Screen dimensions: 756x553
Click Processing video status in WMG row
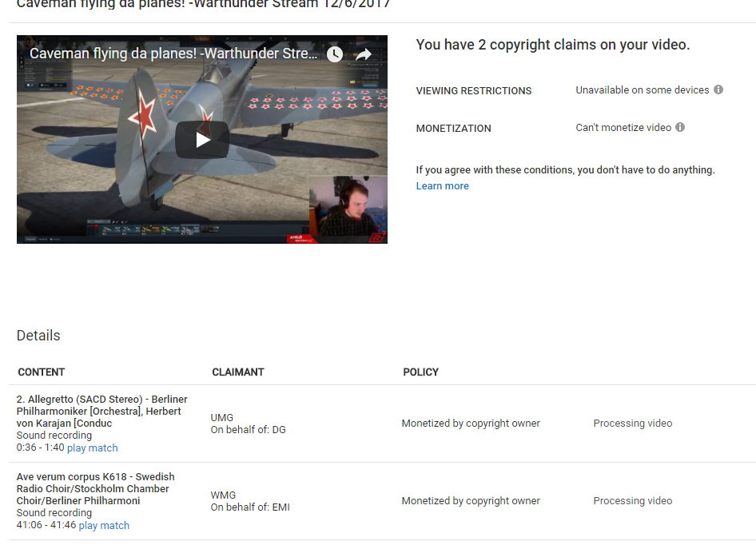[633, 501]
